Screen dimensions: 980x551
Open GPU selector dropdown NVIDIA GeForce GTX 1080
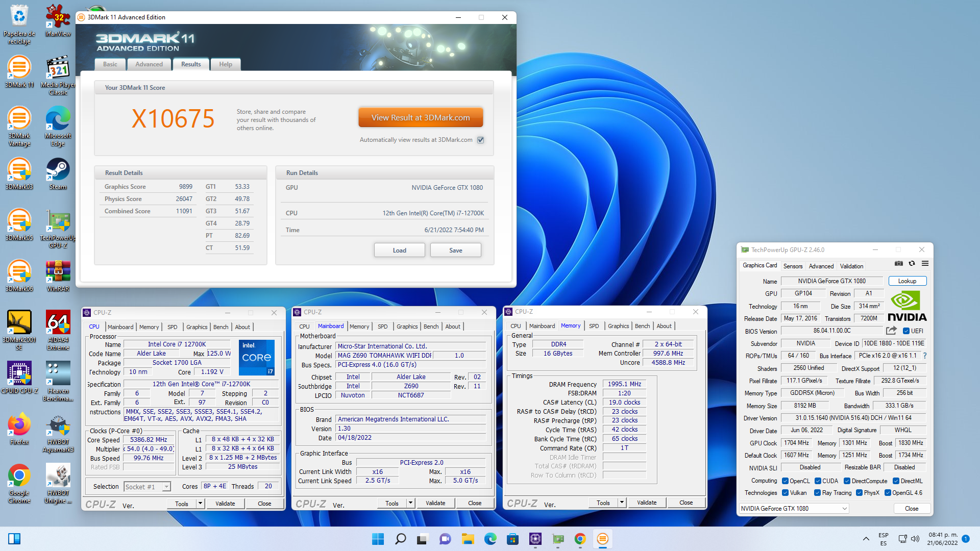pos(794,509)
